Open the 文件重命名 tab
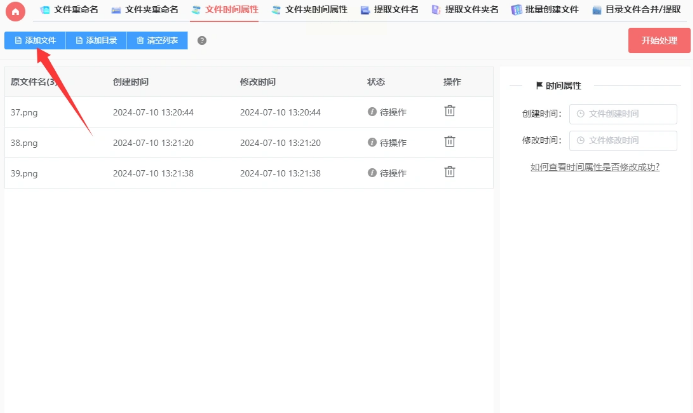The width and height of the screenshot is (693, 413). [69, 10]
